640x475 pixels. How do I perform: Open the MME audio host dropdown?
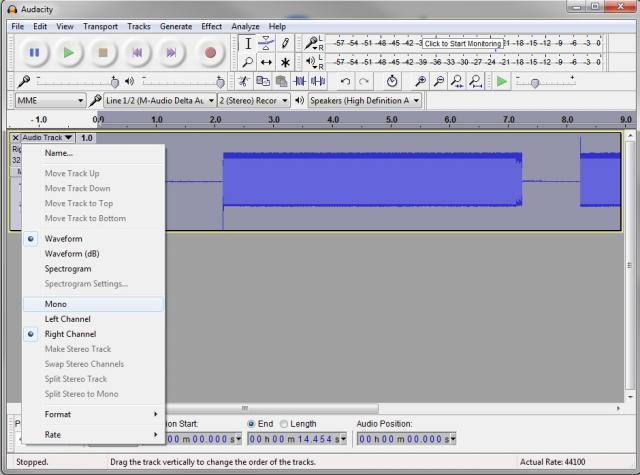coord(51,100)
